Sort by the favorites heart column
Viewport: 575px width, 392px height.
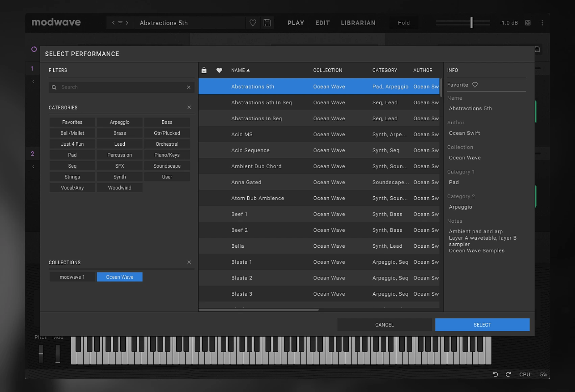tap(219, 70)
